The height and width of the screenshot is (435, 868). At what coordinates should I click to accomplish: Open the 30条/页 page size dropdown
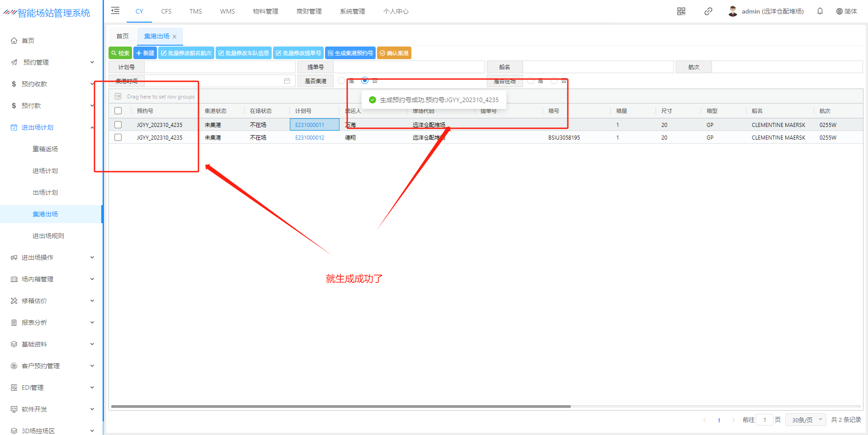806,420
